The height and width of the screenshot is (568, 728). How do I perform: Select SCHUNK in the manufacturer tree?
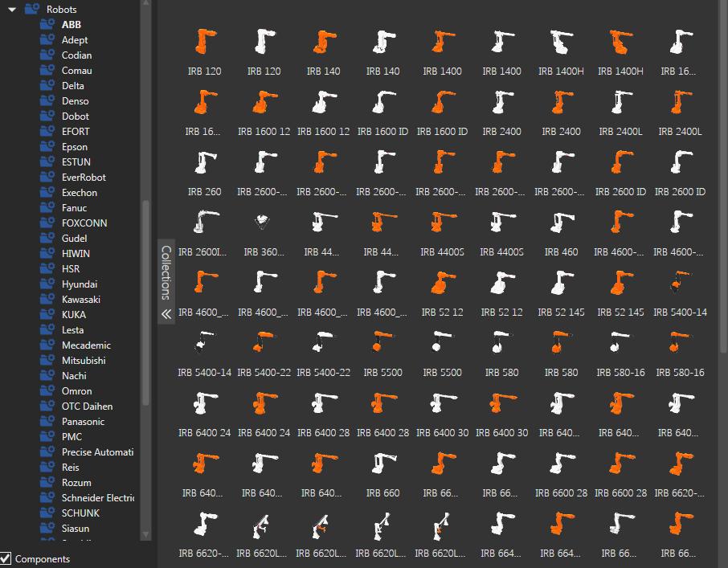click(81, 513)
